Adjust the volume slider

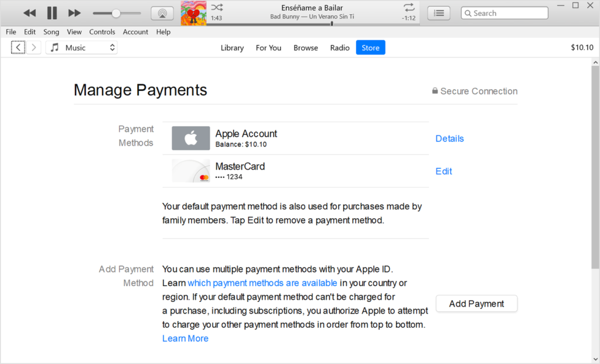click(x=116, y=13)
